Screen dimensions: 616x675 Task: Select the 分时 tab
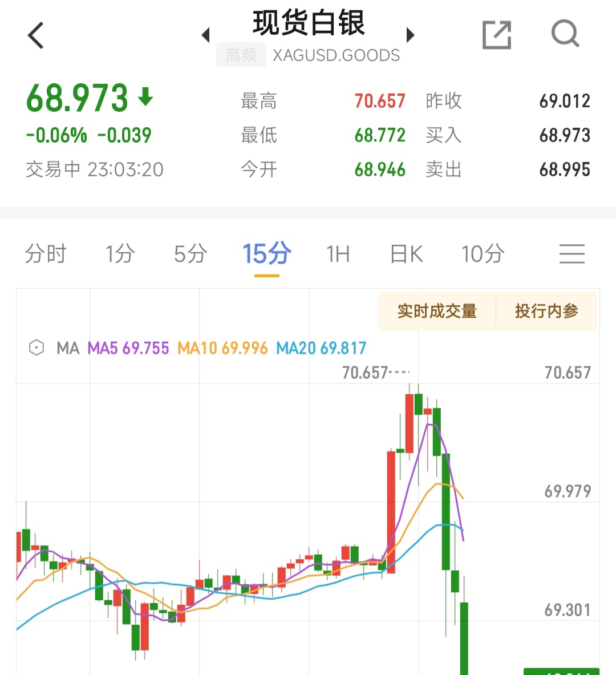(x=46, y=253)
